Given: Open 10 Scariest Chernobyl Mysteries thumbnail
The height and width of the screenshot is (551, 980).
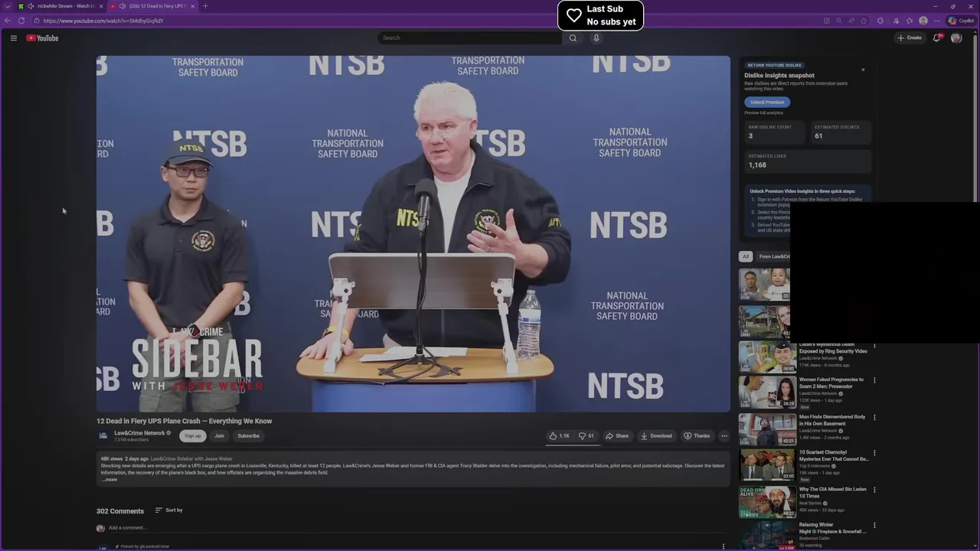Looking at the screenshot, I should [767, 465].
